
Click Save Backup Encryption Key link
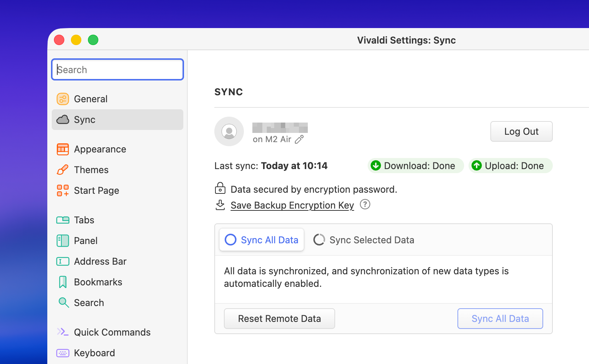(x=292, y=205)
